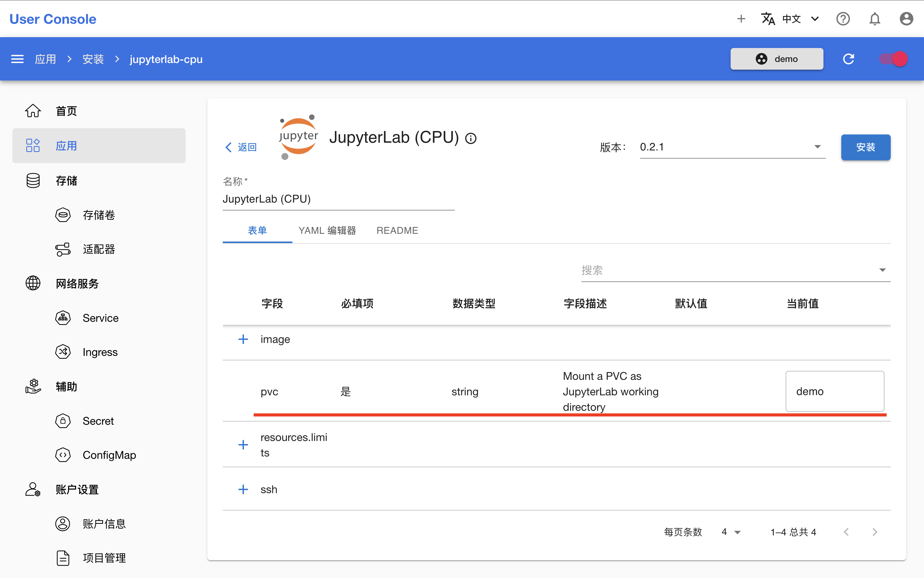This screenshot has width=924, height=578.
Task: Go to the next table page
Action: click(x=874, y=532)
